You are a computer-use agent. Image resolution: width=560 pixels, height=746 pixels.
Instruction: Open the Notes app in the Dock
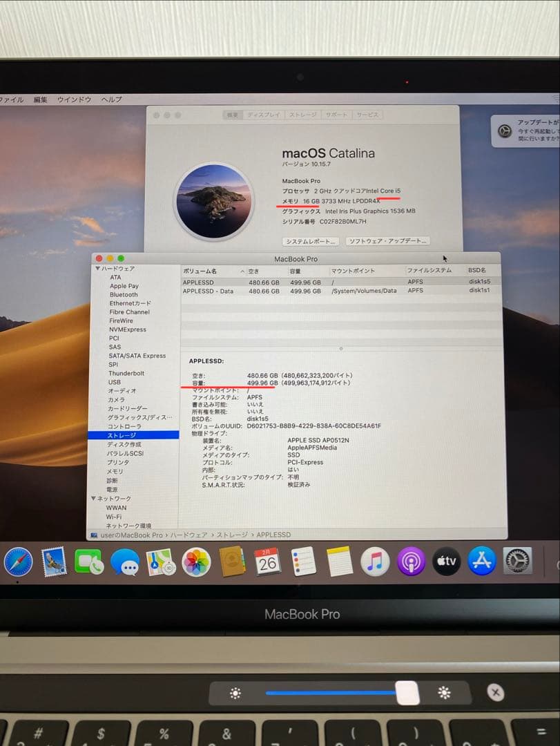point(340,562)
